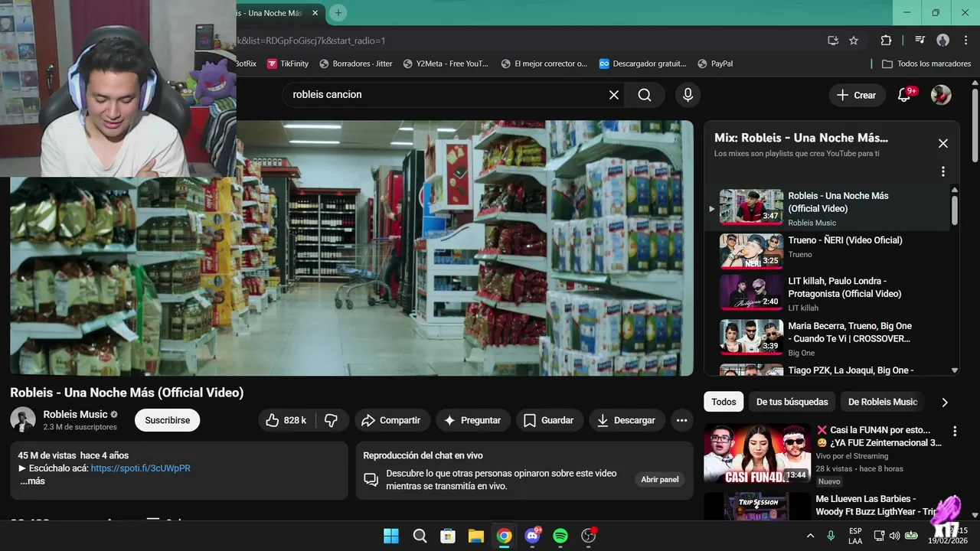
Task: Click the search magnifier button
Action: click(645, 95)
